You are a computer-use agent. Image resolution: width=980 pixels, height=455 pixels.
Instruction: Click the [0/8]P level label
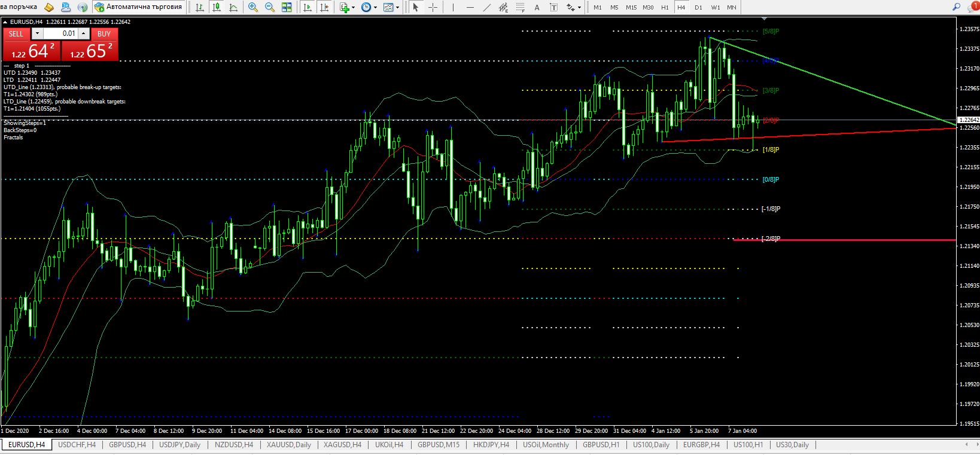pos(771,179)
